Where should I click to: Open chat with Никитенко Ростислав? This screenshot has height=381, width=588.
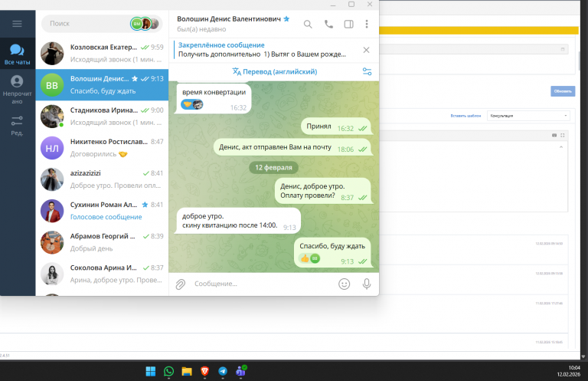[x=102, y=148]
